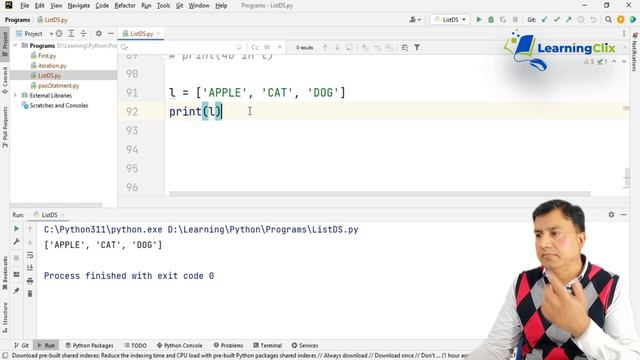Rerun ListDS in Run panel
The width and height of the screenshot is (640, 360).
click(x=17, y=229)
